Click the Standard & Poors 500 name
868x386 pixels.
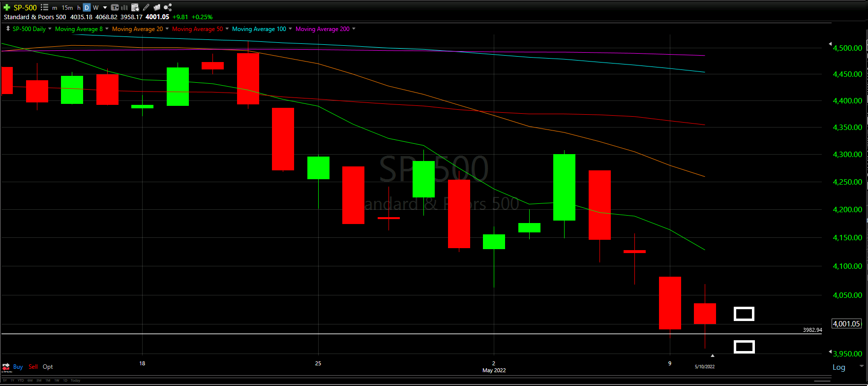[35, 17]
